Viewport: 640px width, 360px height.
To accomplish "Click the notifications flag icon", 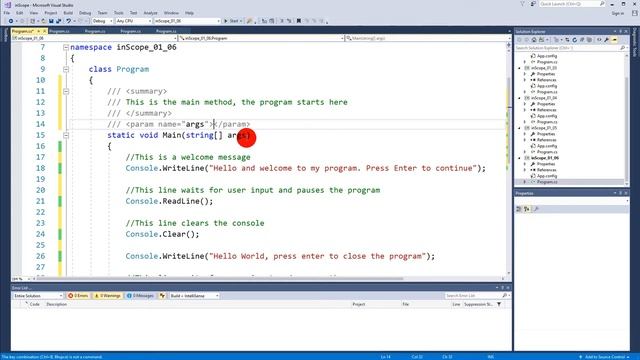I will (522, 4).
